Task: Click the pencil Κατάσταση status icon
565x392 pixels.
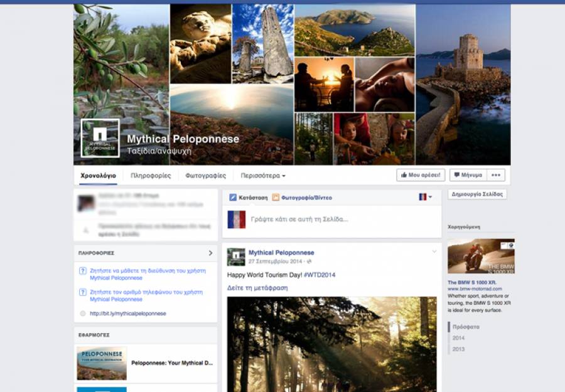Action: click(x=233, y=198)
